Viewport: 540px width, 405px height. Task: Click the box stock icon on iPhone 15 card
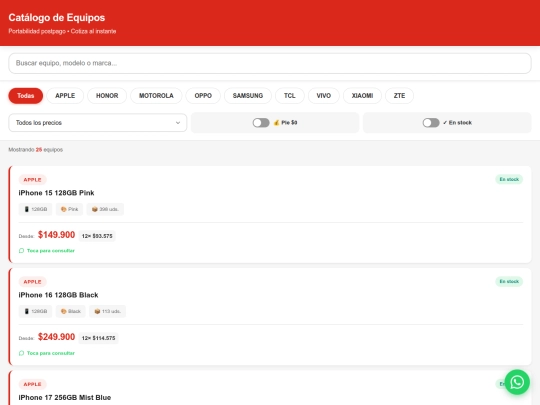[x=95, y=209]
